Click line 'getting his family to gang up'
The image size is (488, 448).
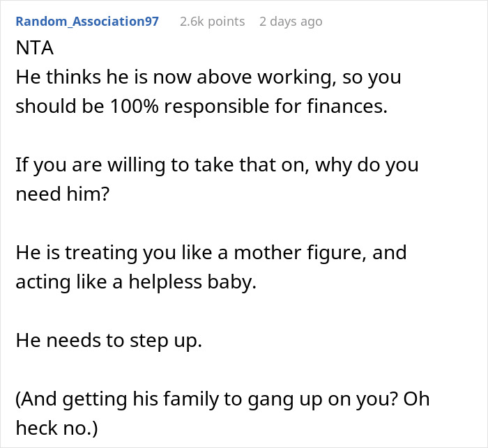coord(209,400)
